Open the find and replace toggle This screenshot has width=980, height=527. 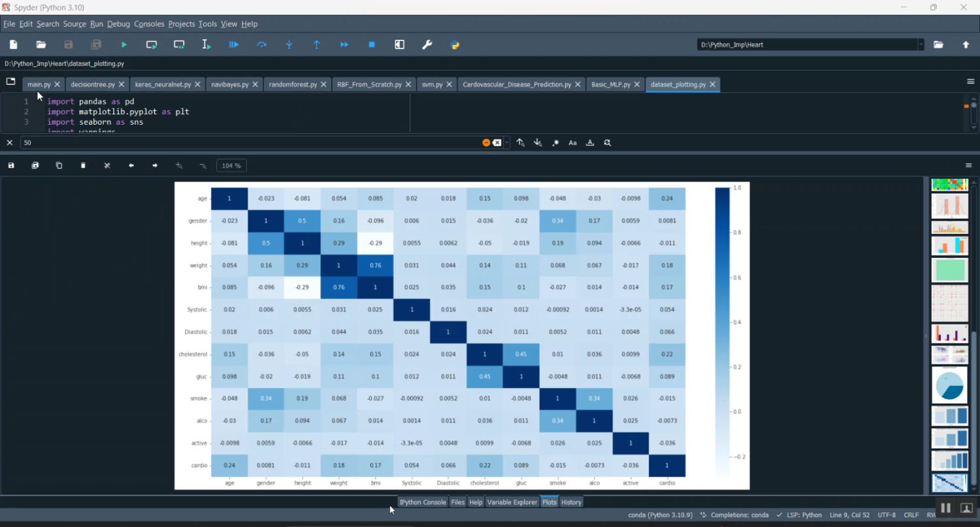(608, 142)
